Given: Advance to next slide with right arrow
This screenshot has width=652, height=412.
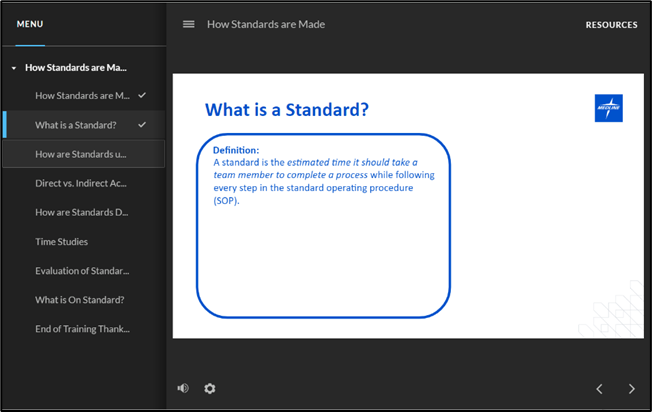Looking at the screenshot, I should 631,388.
